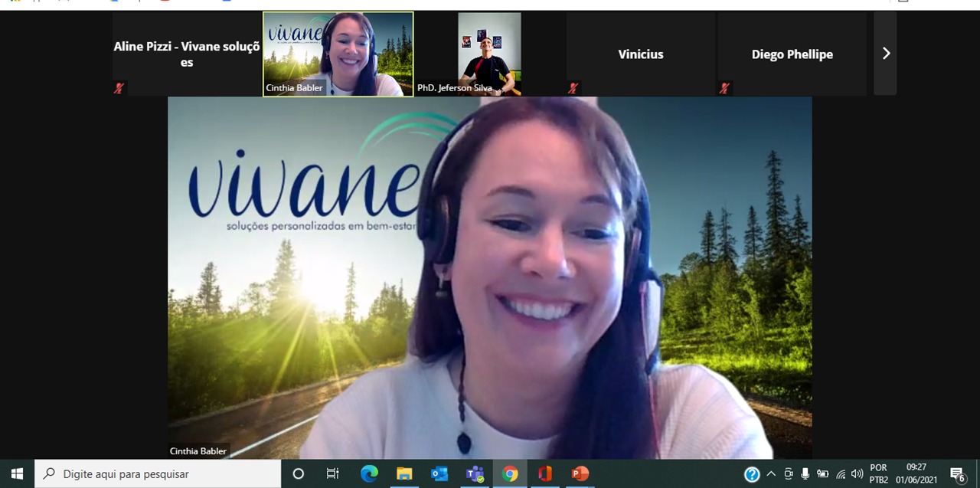
Task: Open the clock showing 09:27
Action: pyautogui.click(x=916, y=474)
